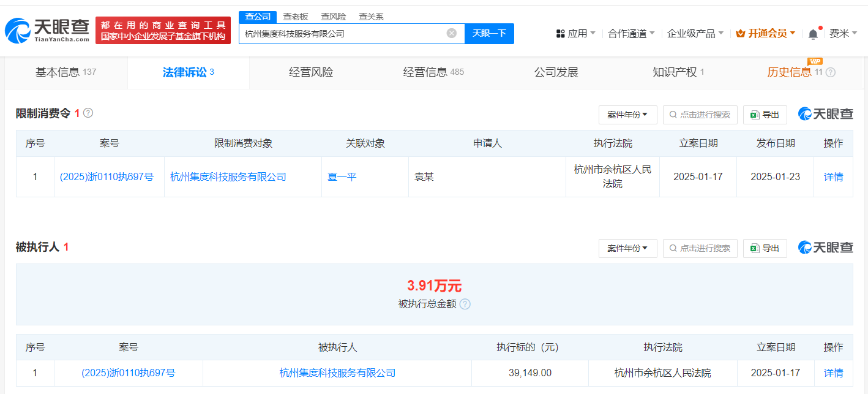The image size is (868, 394).
Task: Click 导出 button in 被执行人 section
Action: [765, 248]
